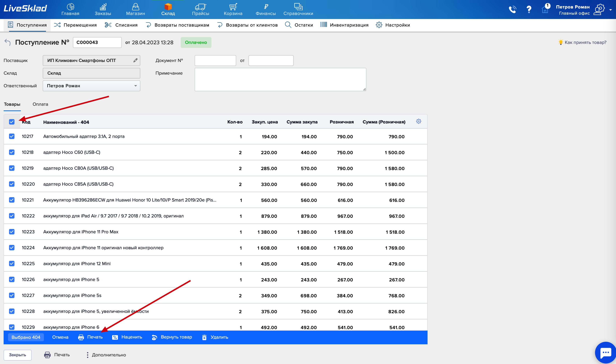
Task: Open the Заказы section
Action: coord(103,9)
